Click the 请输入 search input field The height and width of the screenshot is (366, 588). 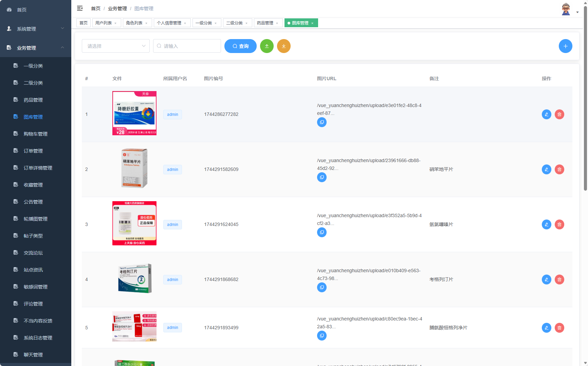point(187,46)
